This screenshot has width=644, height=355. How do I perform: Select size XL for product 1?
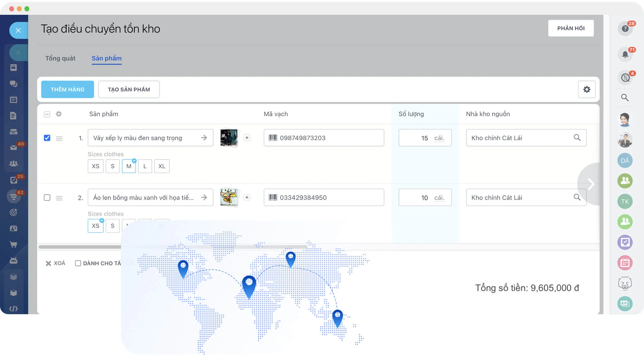coord(162,166)
